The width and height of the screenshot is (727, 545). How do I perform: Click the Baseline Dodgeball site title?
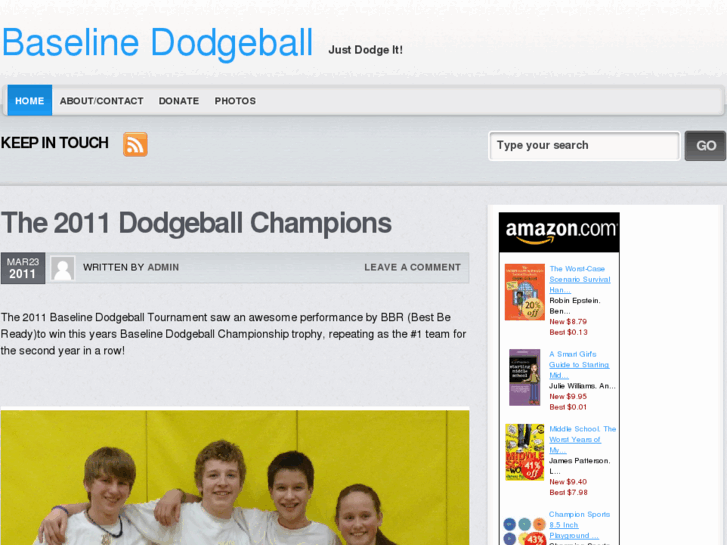(157, 43)
